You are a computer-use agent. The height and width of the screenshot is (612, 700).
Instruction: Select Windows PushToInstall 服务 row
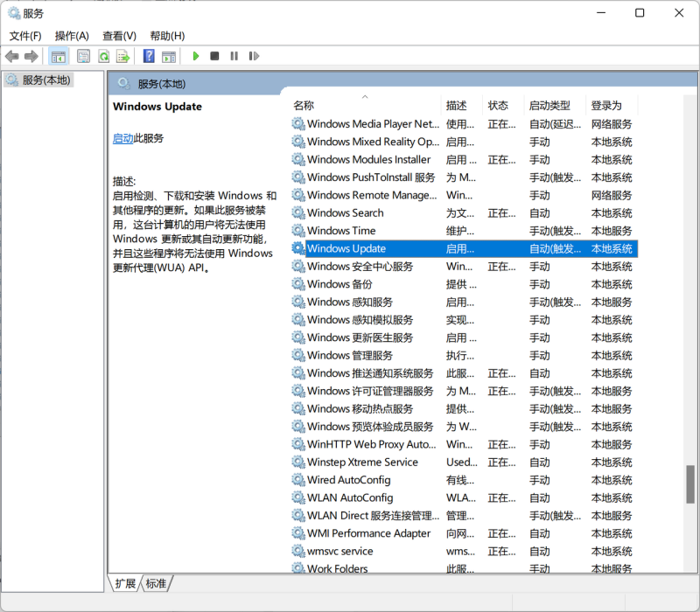(465, 177)
